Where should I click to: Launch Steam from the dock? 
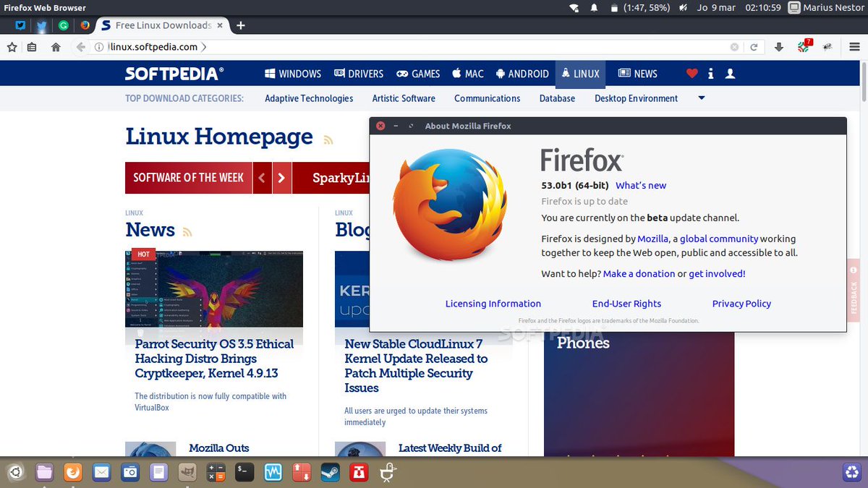click(x=330, y=473)
